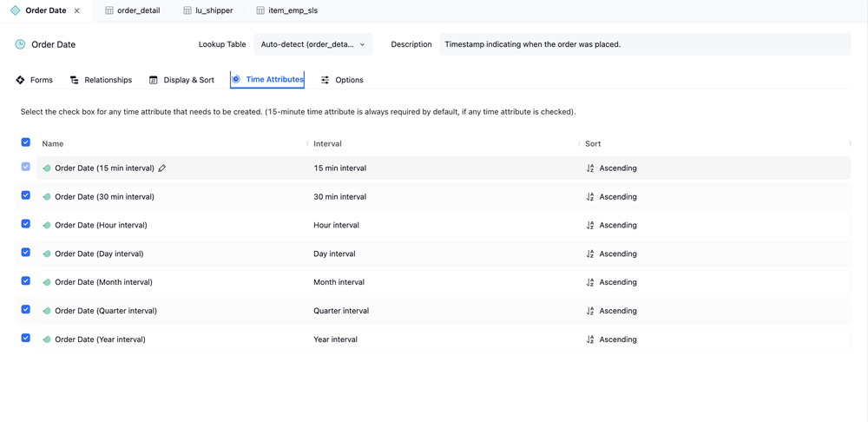Change the Ascending sort for Quarter interval
This screenshot has width=868, height=422.
617,311
